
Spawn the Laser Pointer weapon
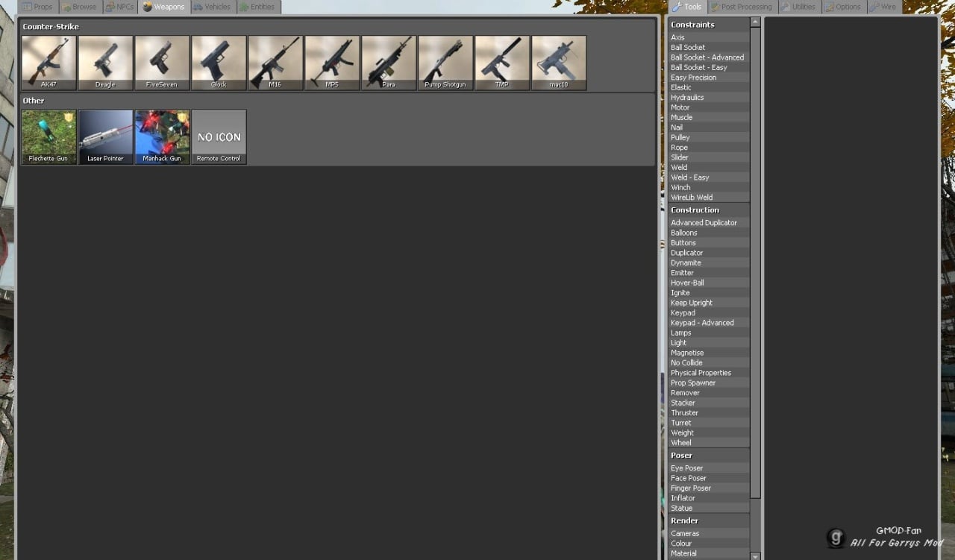[105, 136]
